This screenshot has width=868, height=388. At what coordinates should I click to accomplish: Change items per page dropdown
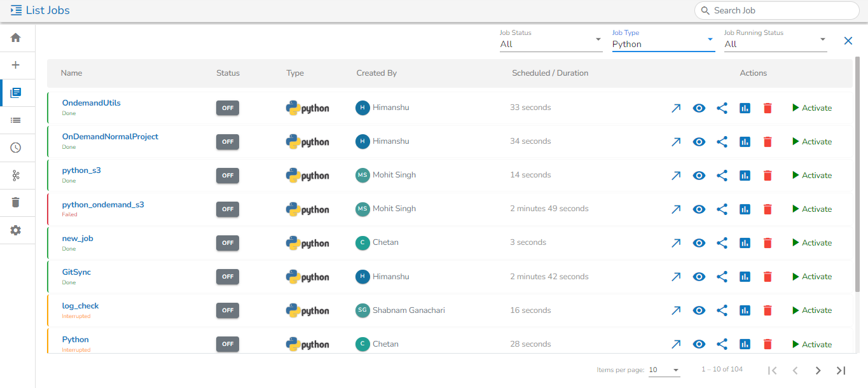[x=664, y=370]
